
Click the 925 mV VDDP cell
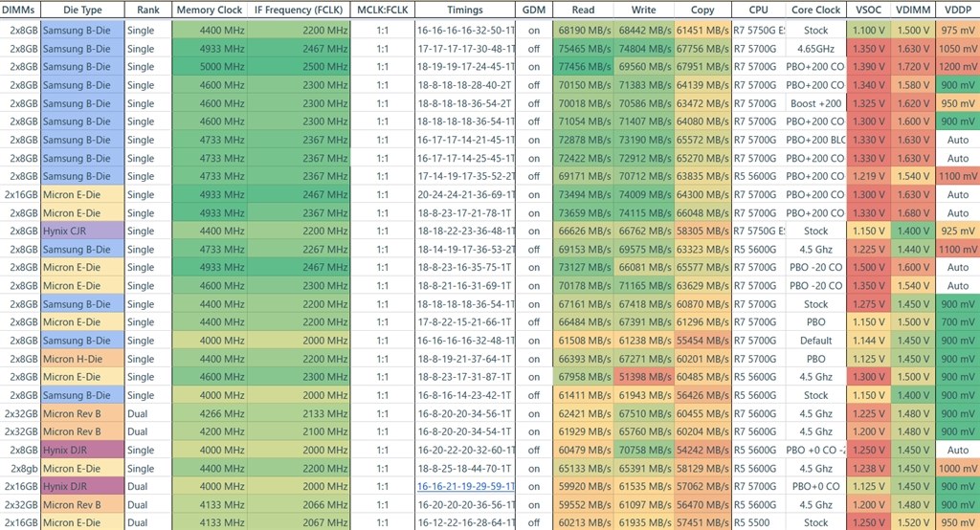pos(958,231)
